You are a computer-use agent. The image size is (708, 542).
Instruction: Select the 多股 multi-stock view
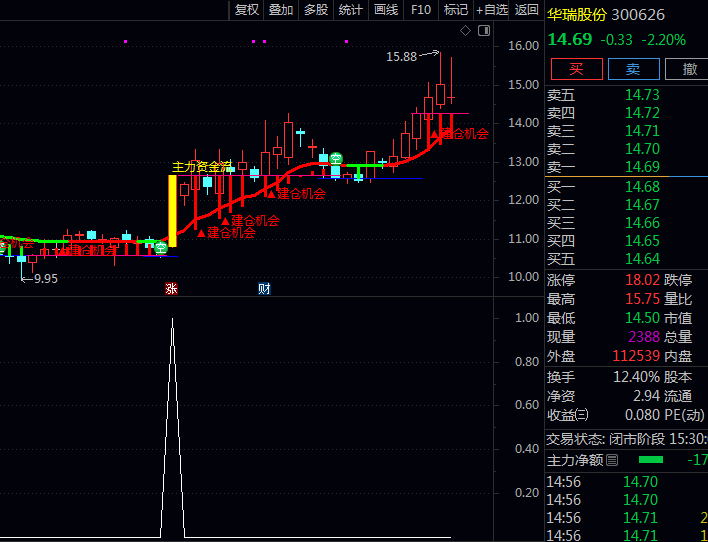[316, 9]
